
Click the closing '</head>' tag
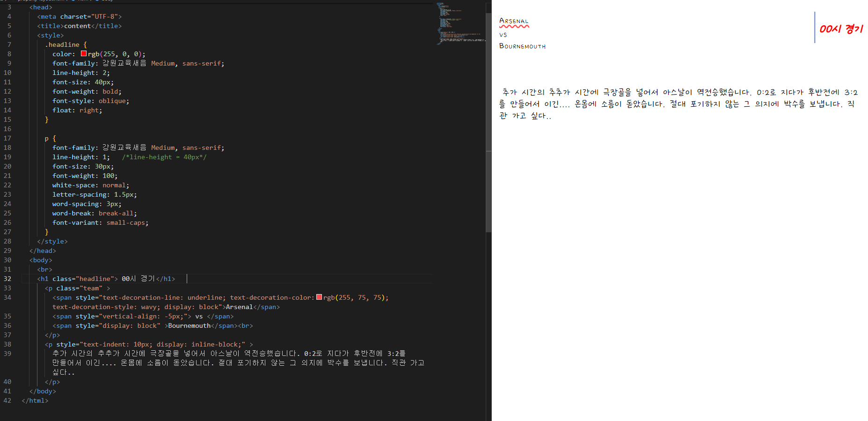click(x=43, y=251)
